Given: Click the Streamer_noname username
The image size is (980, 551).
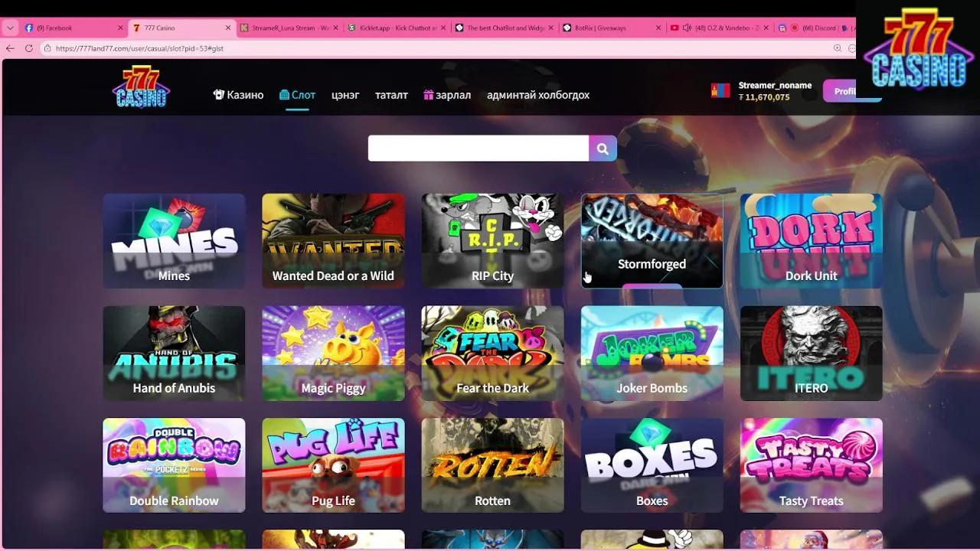Looking at the screenshot, I should 775,86.
